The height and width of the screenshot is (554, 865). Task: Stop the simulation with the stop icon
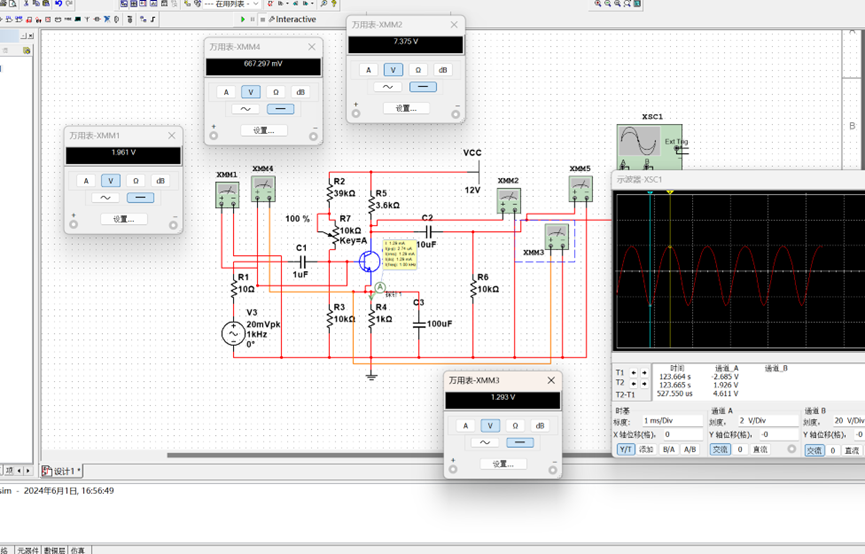(x=263, y=19)
